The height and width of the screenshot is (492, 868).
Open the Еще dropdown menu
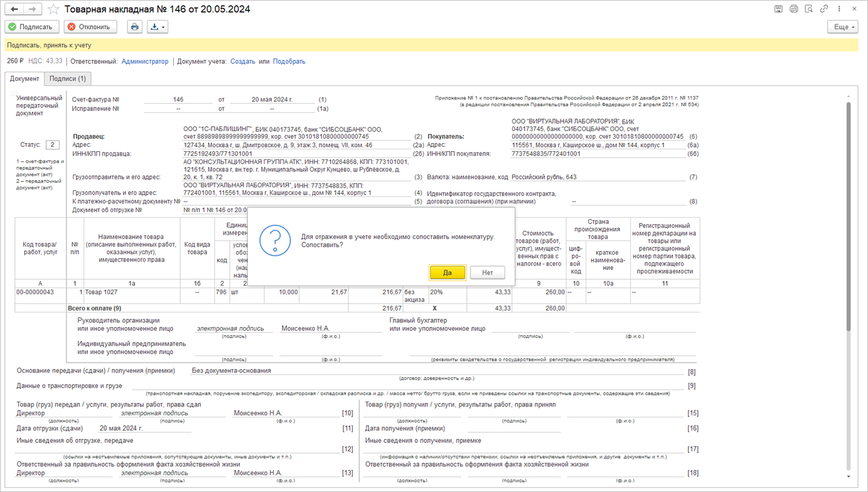point(842,27)
